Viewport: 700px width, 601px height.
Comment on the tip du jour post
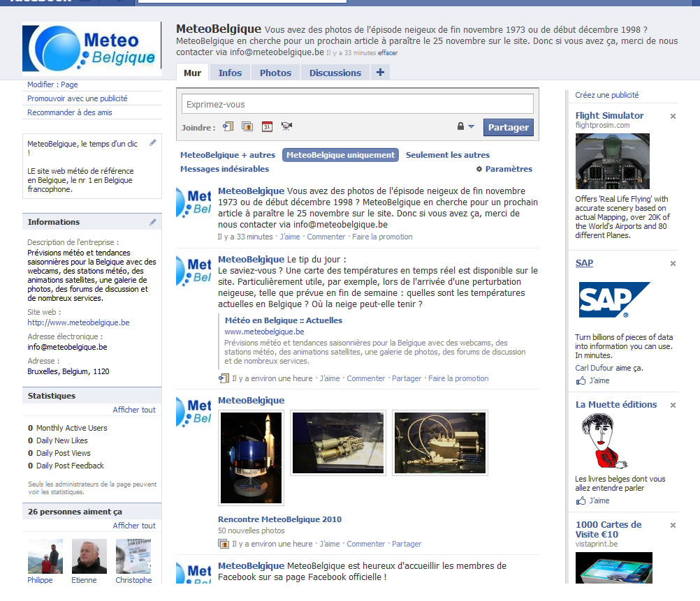[x=365, y=378]
